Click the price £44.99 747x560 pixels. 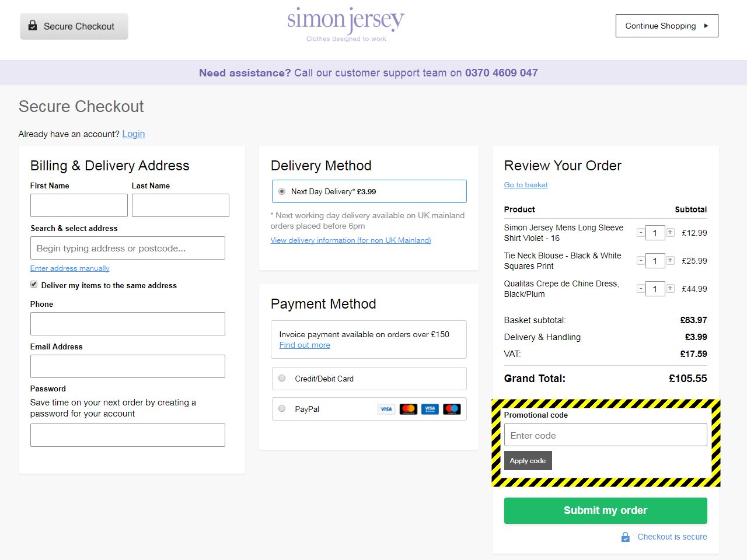[694, 289]
